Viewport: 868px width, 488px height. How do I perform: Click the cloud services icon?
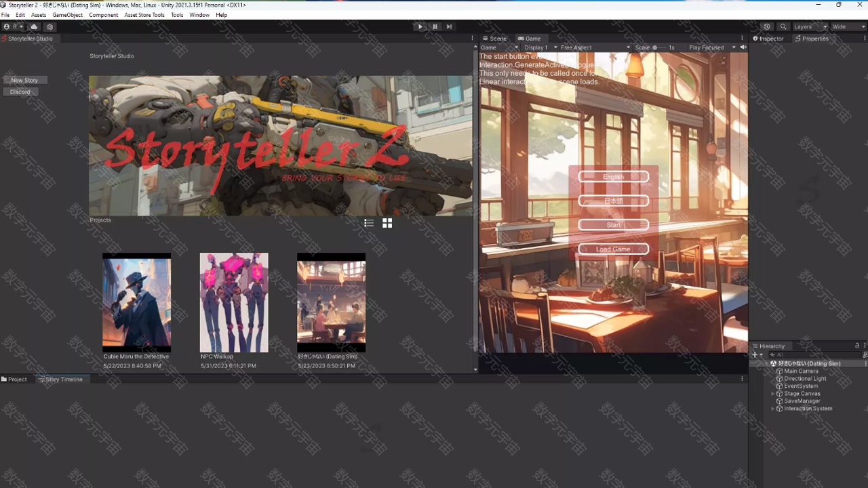(34, 26)
